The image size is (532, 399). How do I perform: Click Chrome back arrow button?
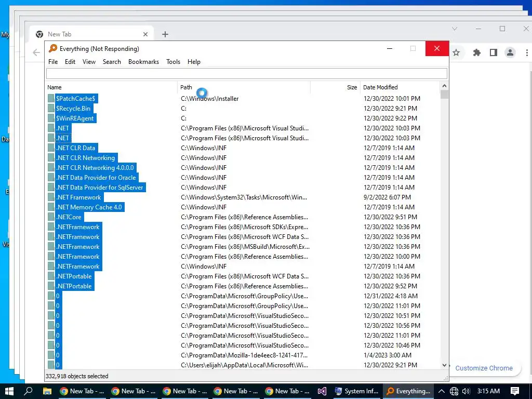pyautogui.click(x=36, y=52)
